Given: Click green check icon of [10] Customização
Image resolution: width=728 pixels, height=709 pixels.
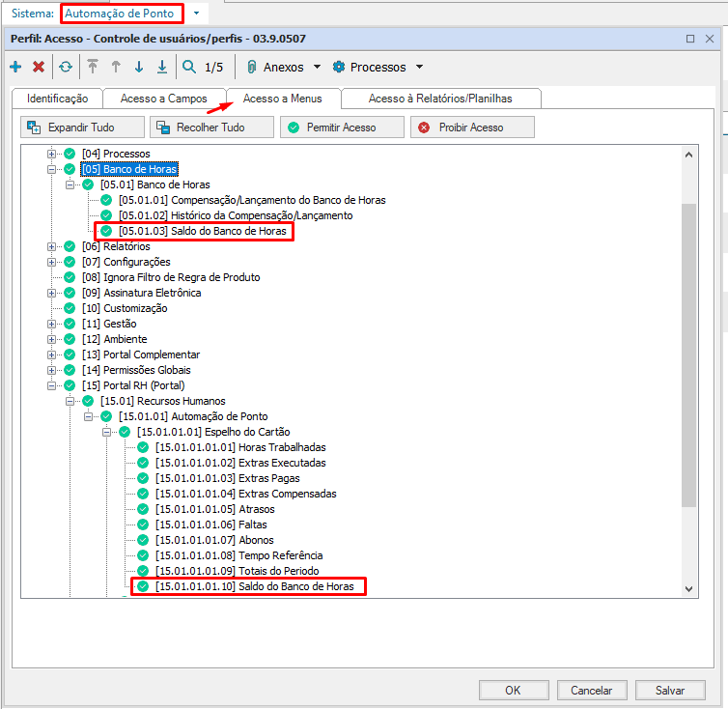Looking at the screenshot, I should (x=70, y=308).
